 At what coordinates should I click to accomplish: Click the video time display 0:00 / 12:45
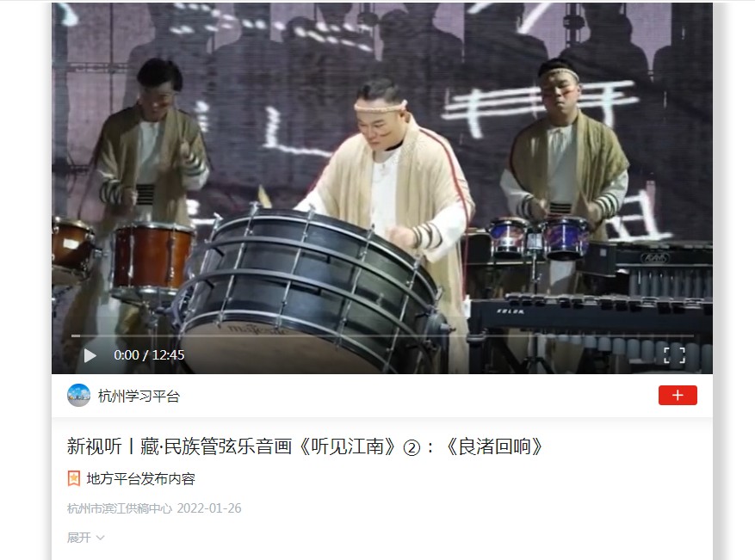pos(149,355)
